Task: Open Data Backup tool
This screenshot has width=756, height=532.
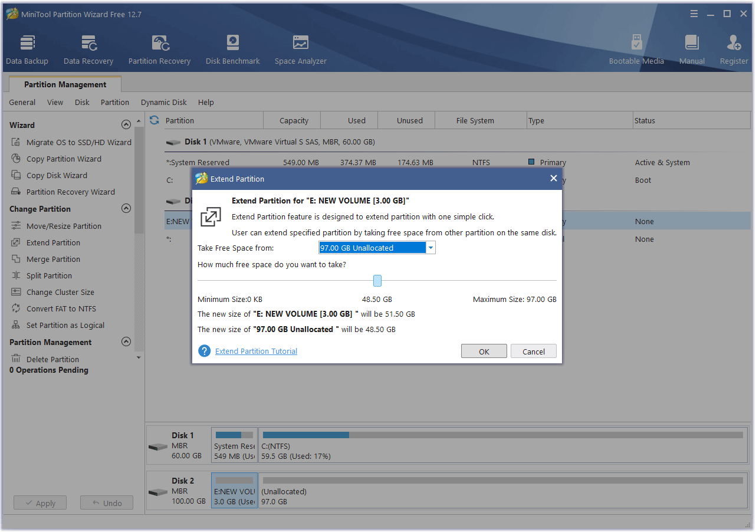Action: [x=27, y=50]
